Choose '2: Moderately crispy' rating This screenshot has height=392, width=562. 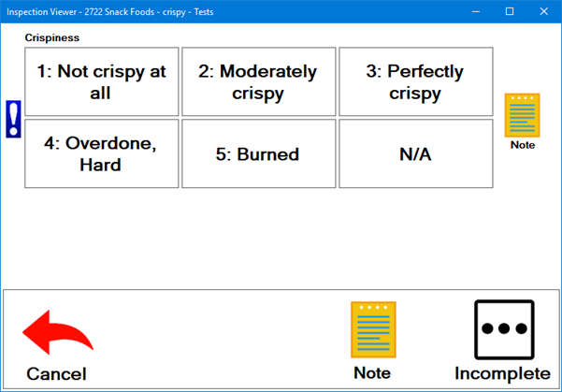coord(258,82)
